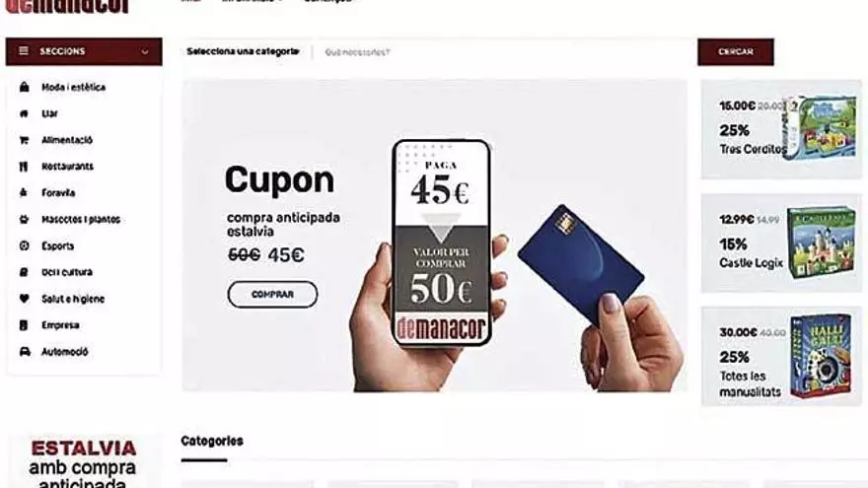868x488 pixels.
Task: Click the hamburger icon in the Seccions bar
Action: point(24,51)
